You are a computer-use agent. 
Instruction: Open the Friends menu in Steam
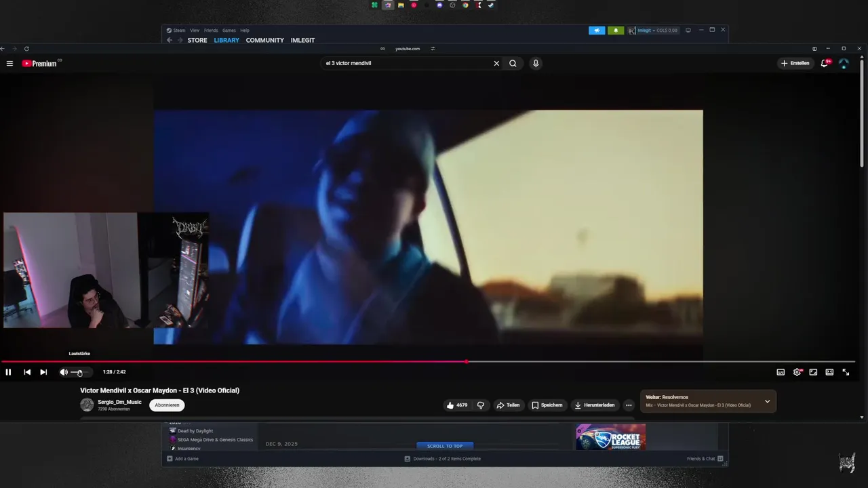211,30
